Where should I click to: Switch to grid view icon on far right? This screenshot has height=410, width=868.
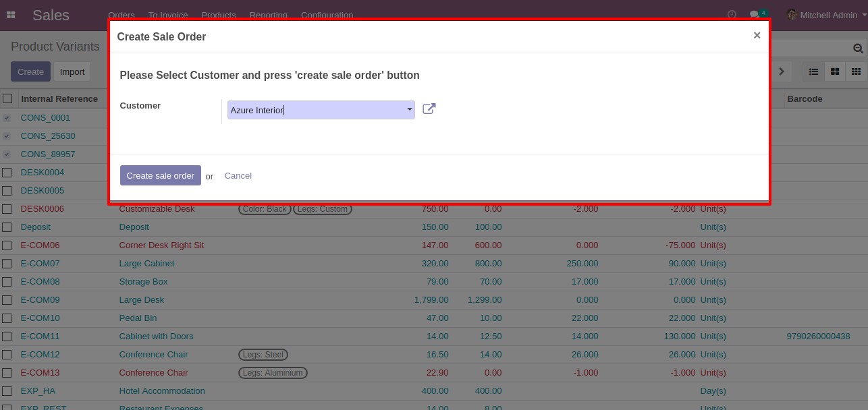pos(856,71)
